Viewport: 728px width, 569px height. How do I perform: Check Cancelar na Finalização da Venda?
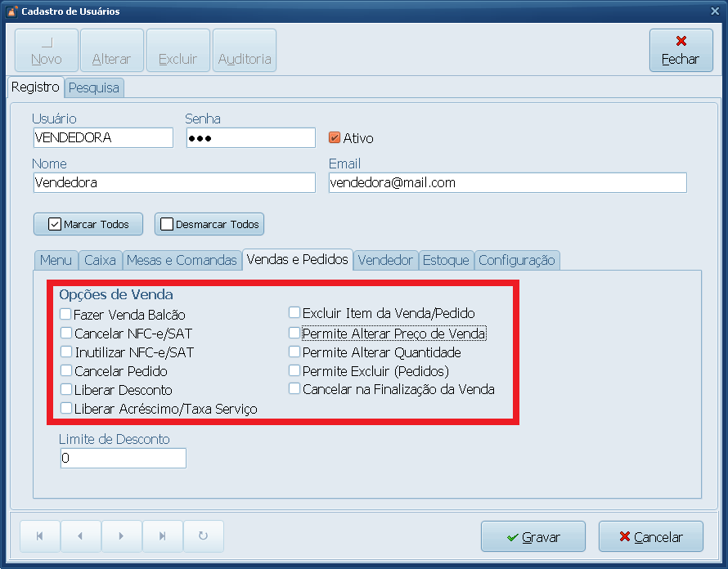(x=294, y=390)
